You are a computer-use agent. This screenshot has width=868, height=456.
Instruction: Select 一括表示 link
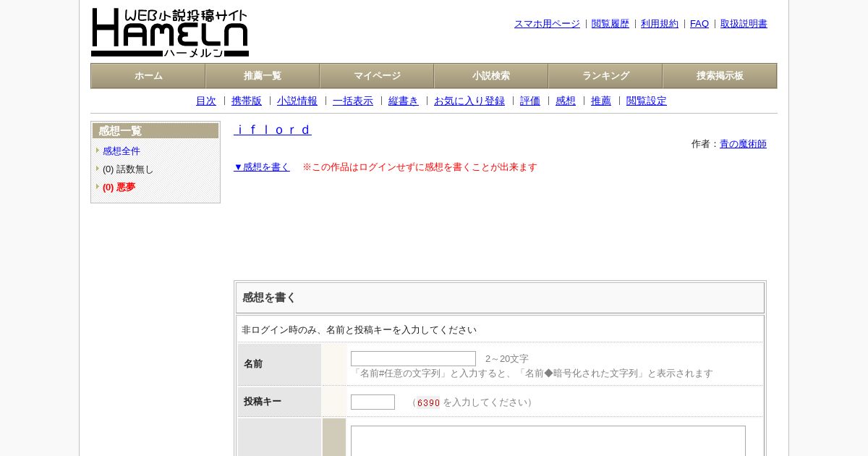point(353,101)
